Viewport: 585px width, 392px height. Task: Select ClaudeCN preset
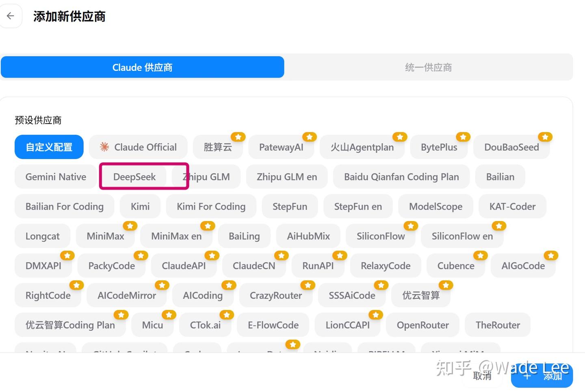pyautogui.click(x=254, y=266)
